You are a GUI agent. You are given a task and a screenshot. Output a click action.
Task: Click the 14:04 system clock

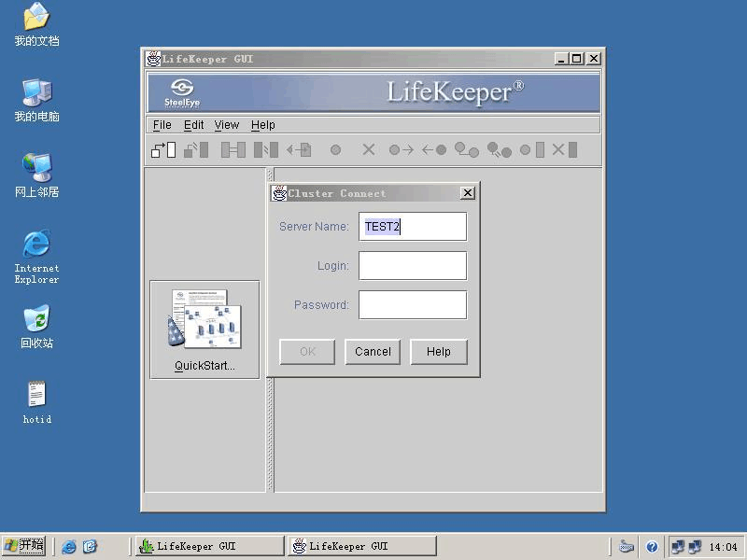[723, 547]
